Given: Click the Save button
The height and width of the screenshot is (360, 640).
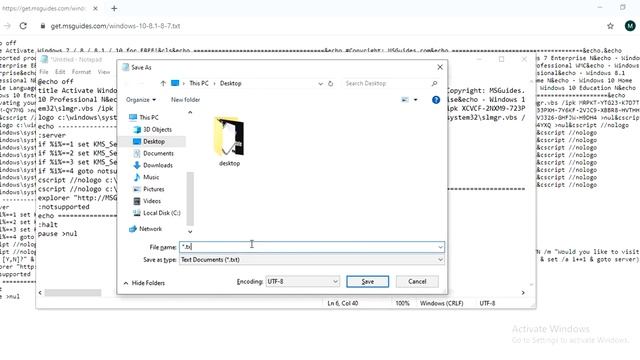Looking at the screenshot, I should (367, 282).
